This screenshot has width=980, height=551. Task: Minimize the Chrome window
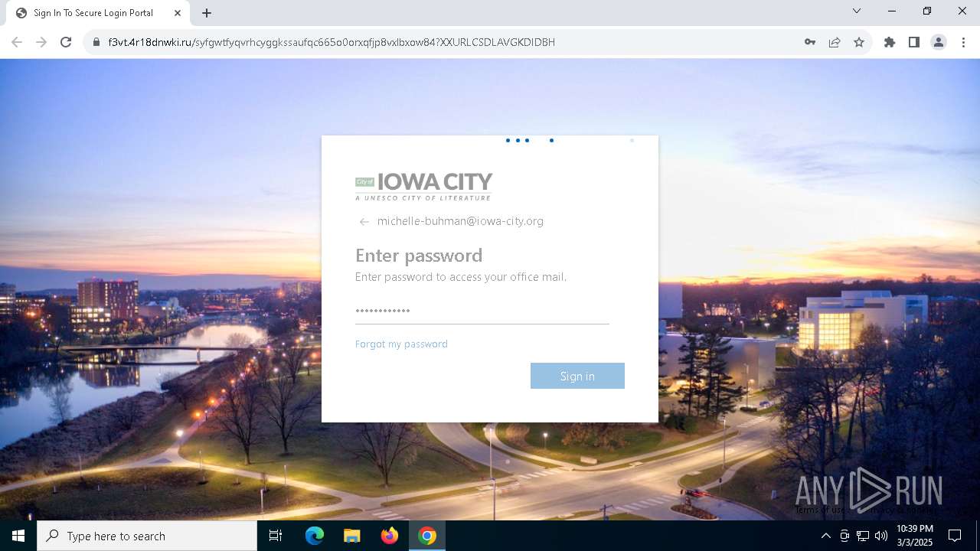(892, 11)
